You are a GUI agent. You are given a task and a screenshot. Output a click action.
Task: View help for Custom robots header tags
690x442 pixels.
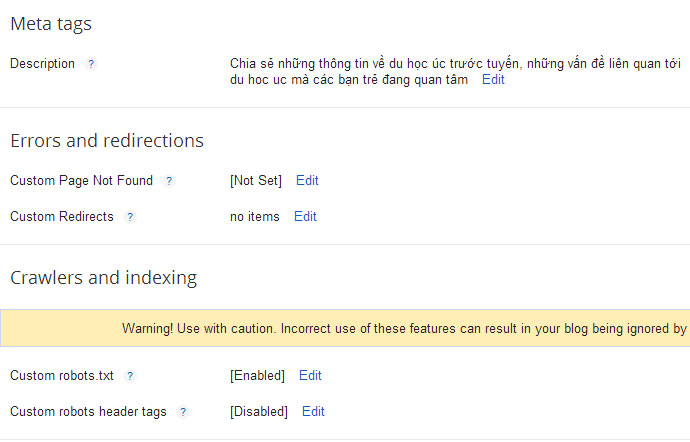click(x=183, y=412)
